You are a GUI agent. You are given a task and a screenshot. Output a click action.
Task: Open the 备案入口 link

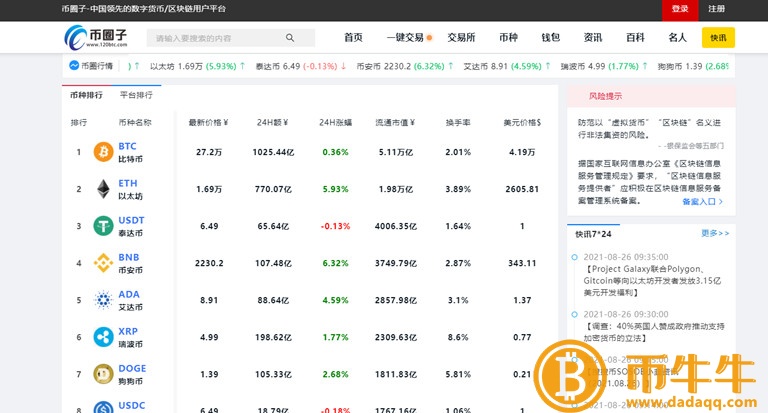click(x=702, y=201)
